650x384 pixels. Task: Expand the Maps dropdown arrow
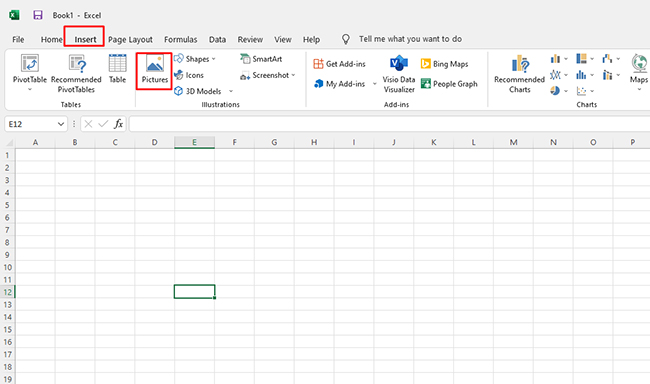[x=639, y=89]
